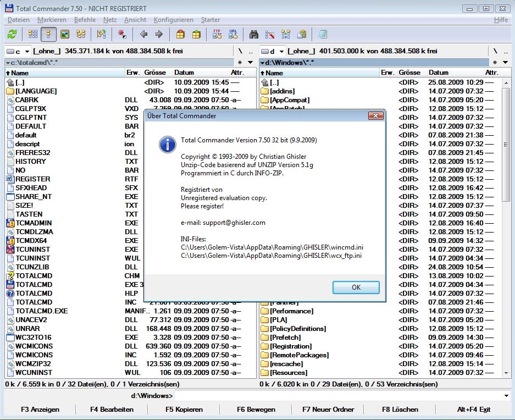Viewport: 515px width, 420px height.
Task: Click right panel parent directory dots button
Action: pyautogui.click(x=506, y=51)
